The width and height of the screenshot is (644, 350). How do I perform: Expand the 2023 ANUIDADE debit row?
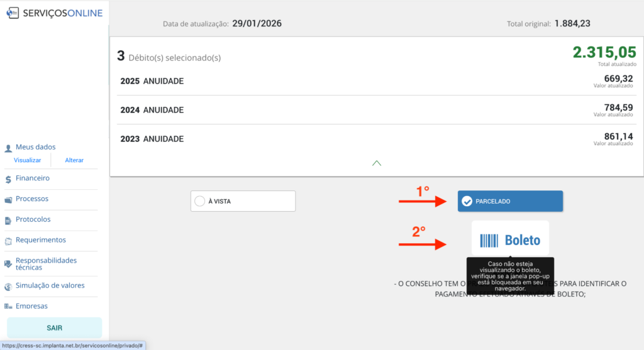coord(376,138)
